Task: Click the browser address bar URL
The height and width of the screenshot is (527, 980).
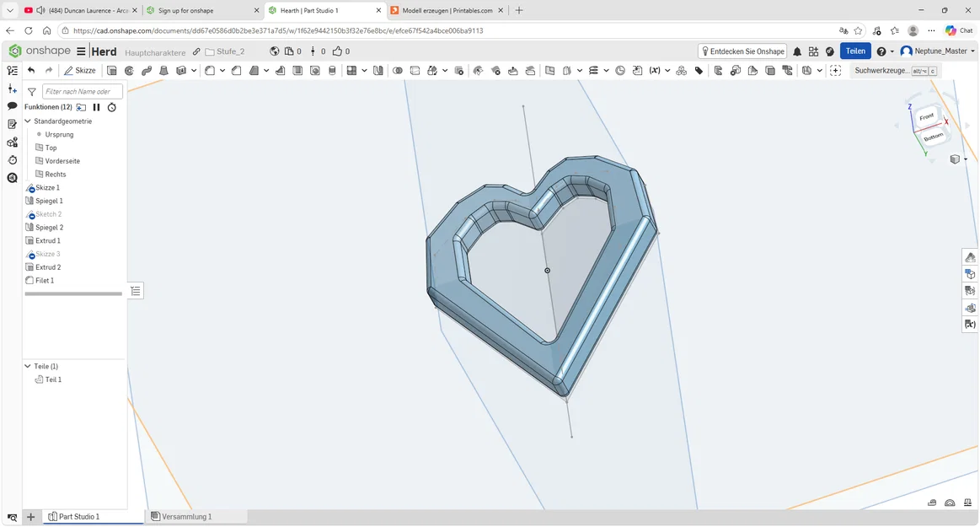Action: coord(277,30)
